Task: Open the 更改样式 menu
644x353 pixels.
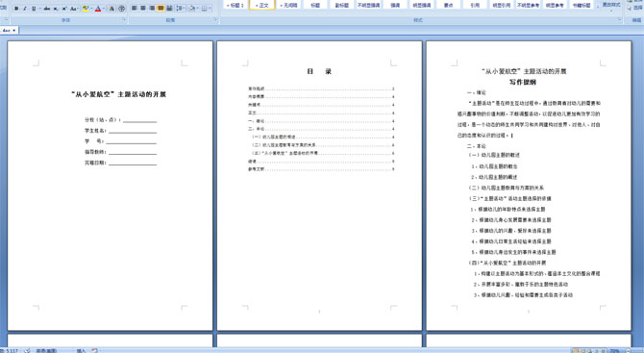Action: (611, 6)
